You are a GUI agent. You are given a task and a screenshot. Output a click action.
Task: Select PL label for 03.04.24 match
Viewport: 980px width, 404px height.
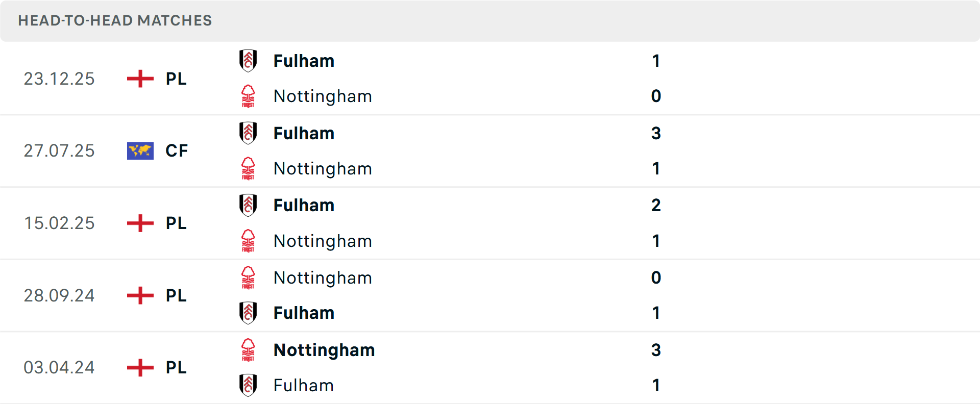[x=176, y=368]
